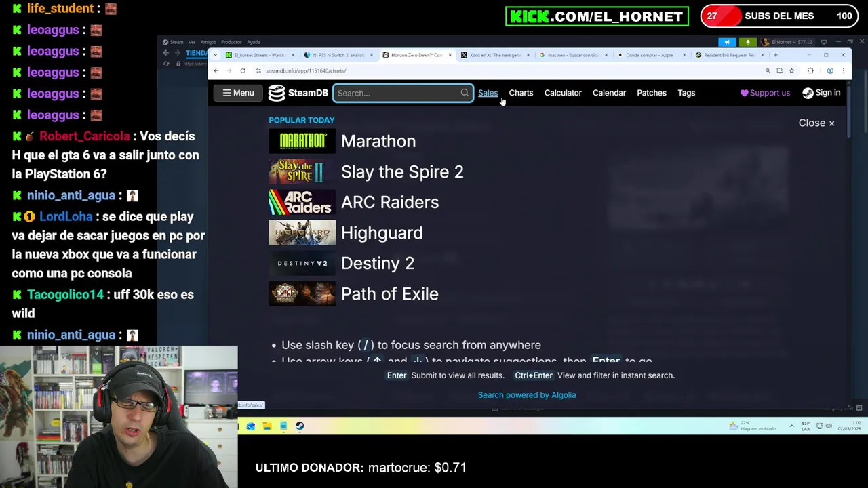Open the taskbar clock and date
The image size is (868, 488).
point(850,426)
